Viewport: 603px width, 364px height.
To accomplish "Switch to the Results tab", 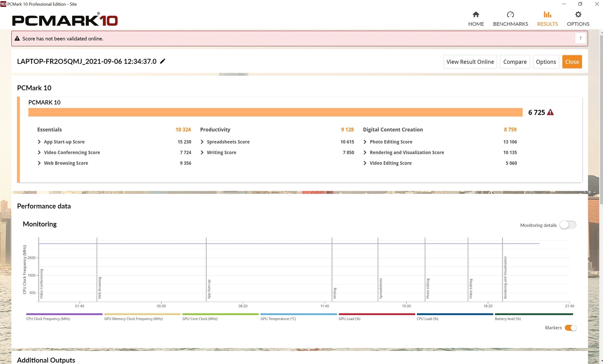I will (x=547, y=19).
